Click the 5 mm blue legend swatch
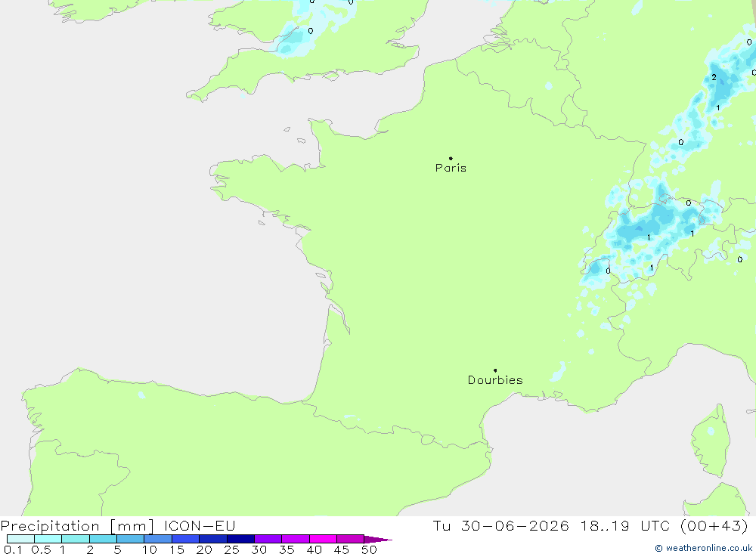756x554 pixels. tap(130, 539)
